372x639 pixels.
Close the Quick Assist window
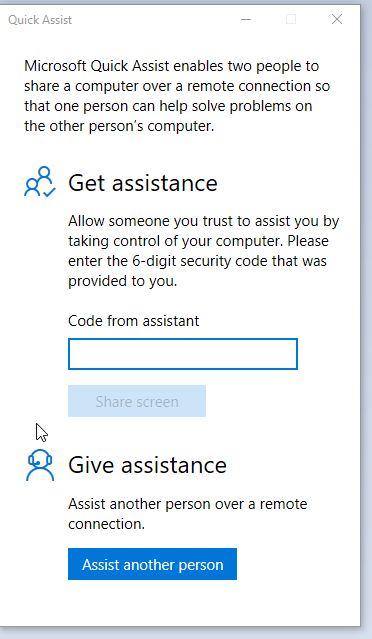tap(337, 19)
